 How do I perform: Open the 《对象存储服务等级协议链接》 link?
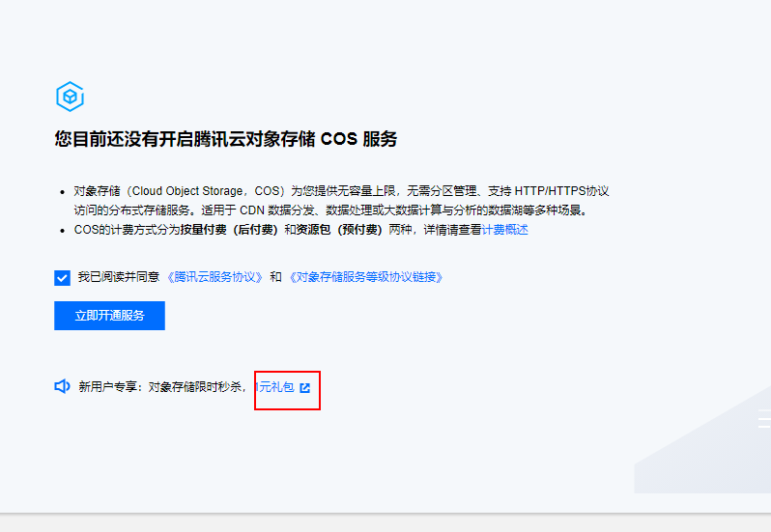tap(366, 277)
